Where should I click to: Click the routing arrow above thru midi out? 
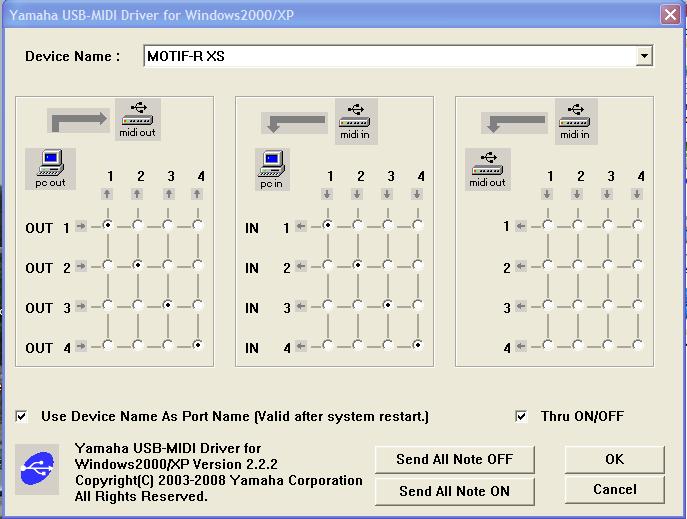pyautogui.click(x=514, y=123)
